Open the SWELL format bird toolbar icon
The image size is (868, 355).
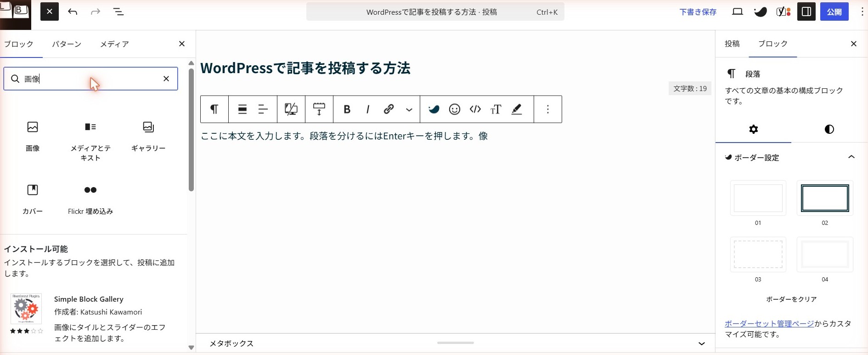[x=434, y=109]
